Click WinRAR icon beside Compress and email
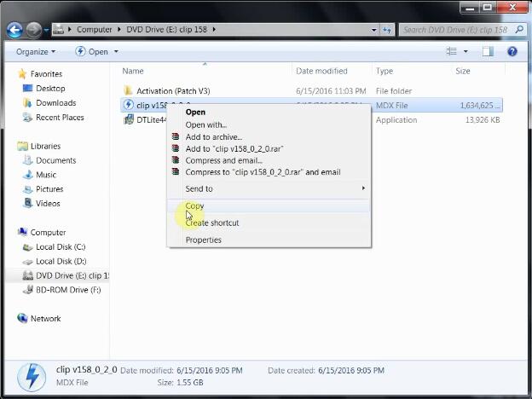The height and width of the screenshot is (399, 532). point(176,159)
